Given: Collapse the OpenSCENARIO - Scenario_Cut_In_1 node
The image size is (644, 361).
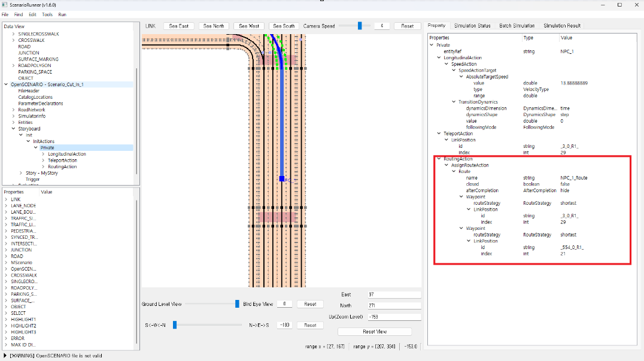Looking at the screenshot, I should tap(6, 84).
